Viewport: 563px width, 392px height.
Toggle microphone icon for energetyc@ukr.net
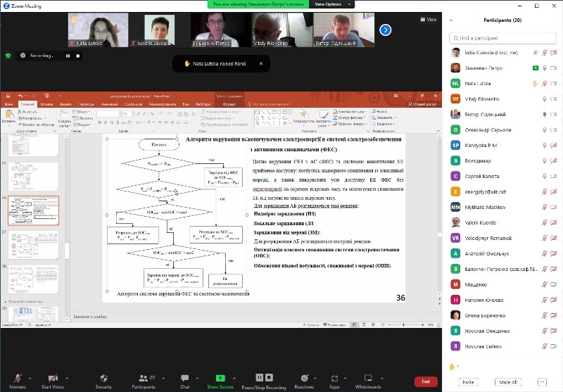tap(544, 191)
